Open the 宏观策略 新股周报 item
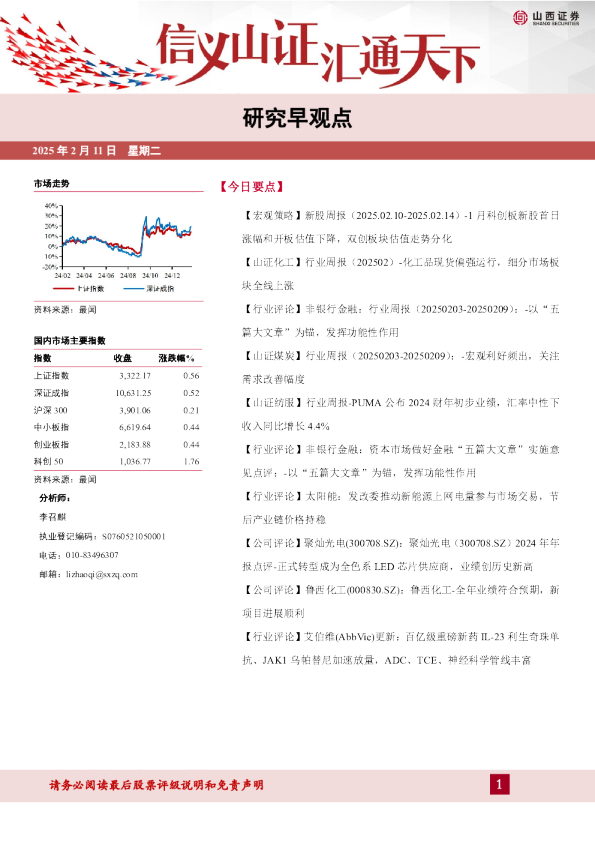 tap(401, 227)
